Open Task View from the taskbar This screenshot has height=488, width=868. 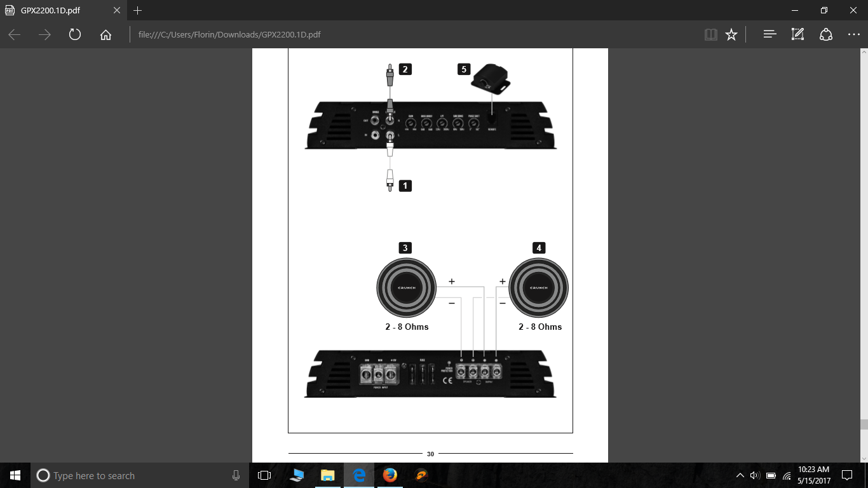click(x=264, y=475)
